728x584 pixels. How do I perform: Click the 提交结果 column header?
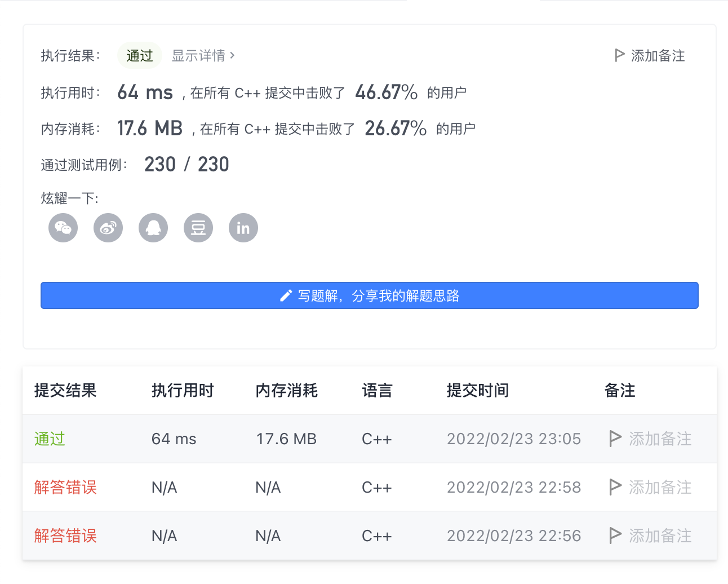point(65,390)
